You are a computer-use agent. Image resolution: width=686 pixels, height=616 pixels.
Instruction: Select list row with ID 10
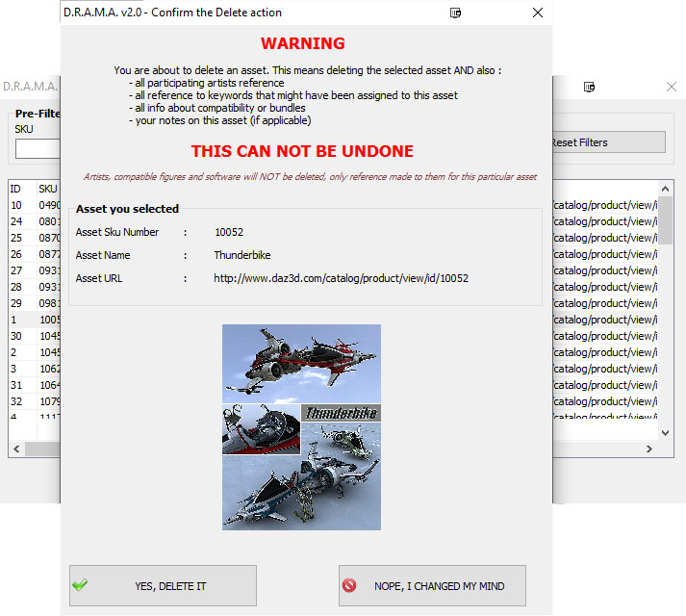tap(35, 205)
